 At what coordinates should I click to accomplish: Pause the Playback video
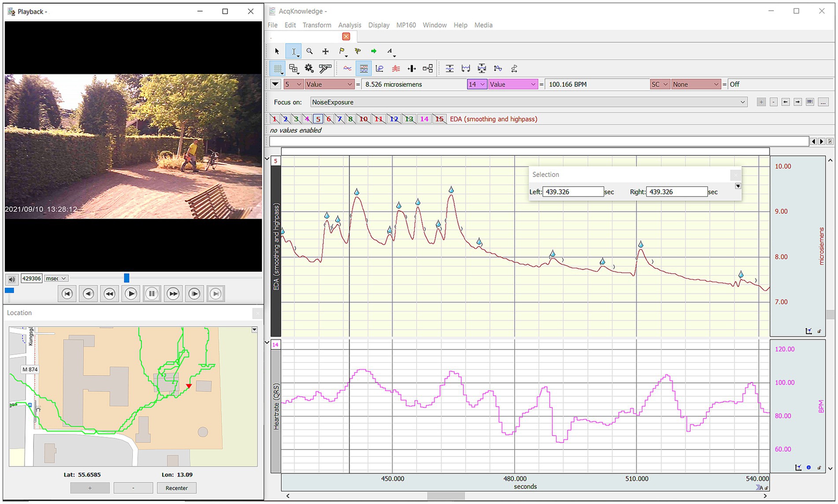coord(152,294)
